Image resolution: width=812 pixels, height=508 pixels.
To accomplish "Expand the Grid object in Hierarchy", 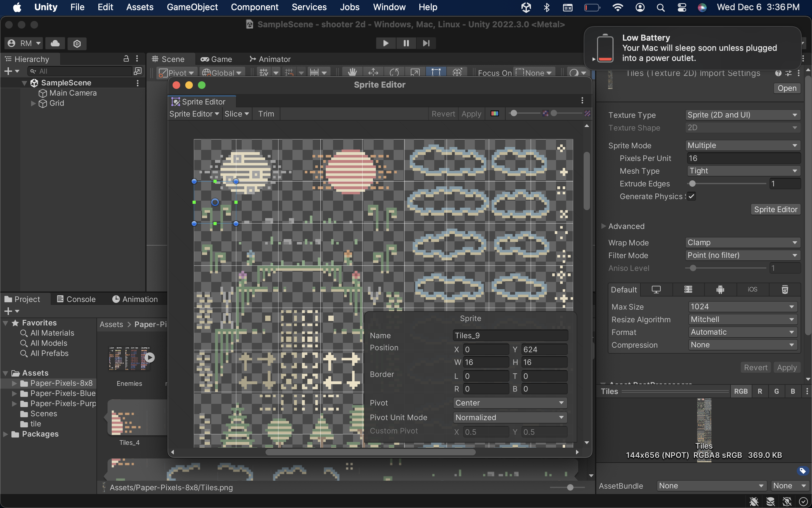I will [x=33, y=103].
